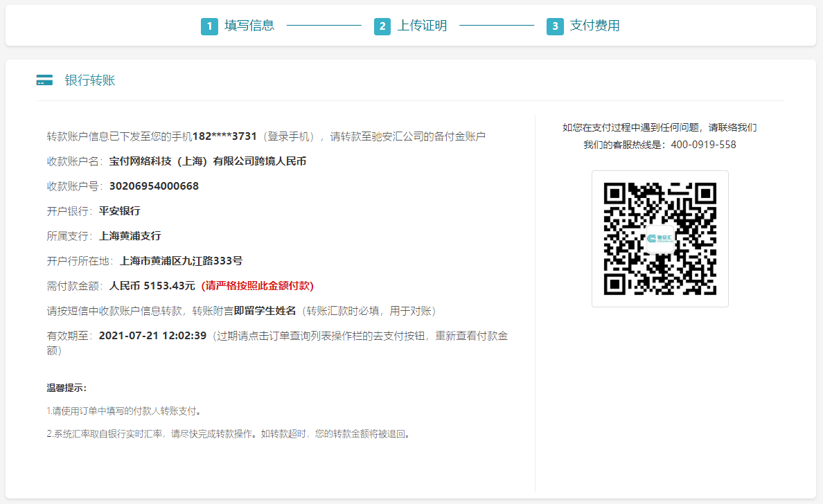Click red warning 请严格按照此金额付款

coord(258,286)
